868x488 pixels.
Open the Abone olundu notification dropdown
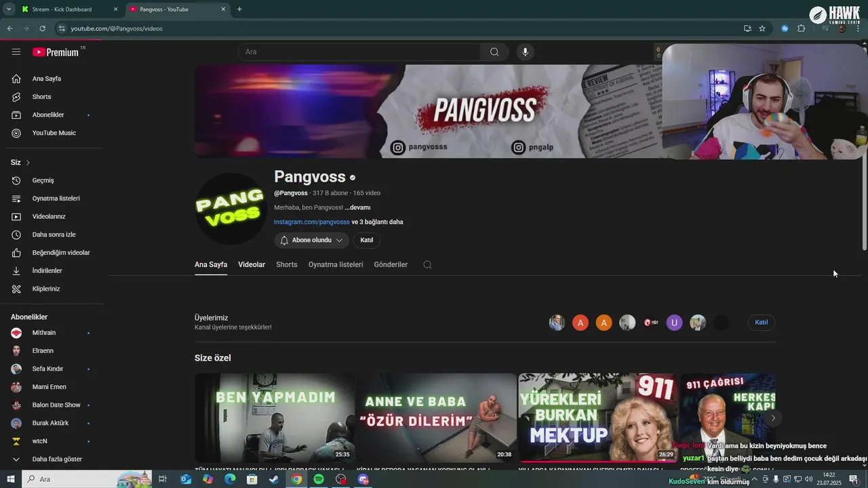[311, 240]
